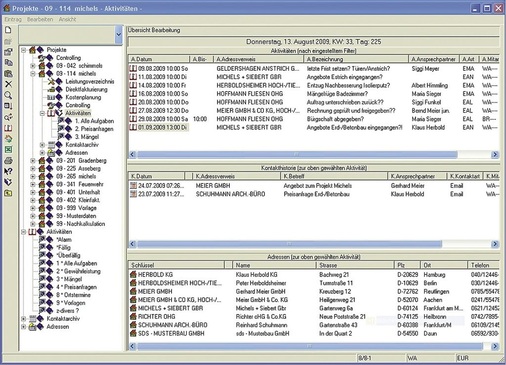The width and height of the screenshot is (506, 365).
Task: Select address 'SCHUHMANN ARCH.-BÜRO' in Adressen list
Action: coord(313,325)
